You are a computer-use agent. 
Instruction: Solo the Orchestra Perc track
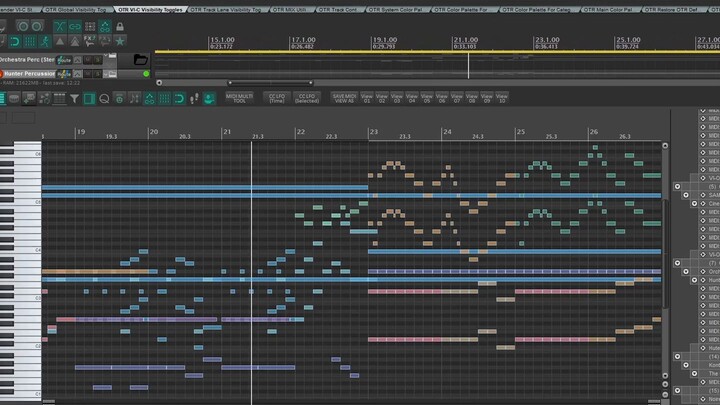[98, 60]
